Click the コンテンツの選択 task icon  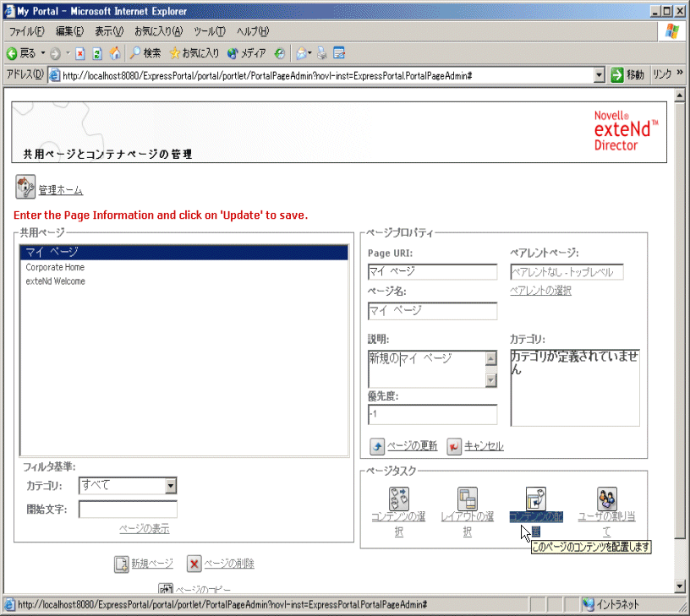398,499
